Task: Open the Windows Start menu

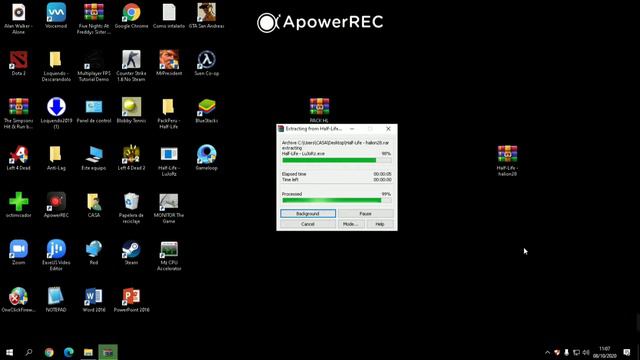Action: pyautogui.click(x=9, y=352)
